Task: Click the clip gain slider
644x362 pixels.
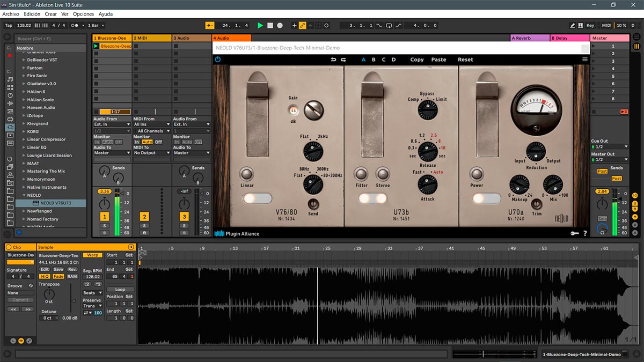Action: [71, 299]
